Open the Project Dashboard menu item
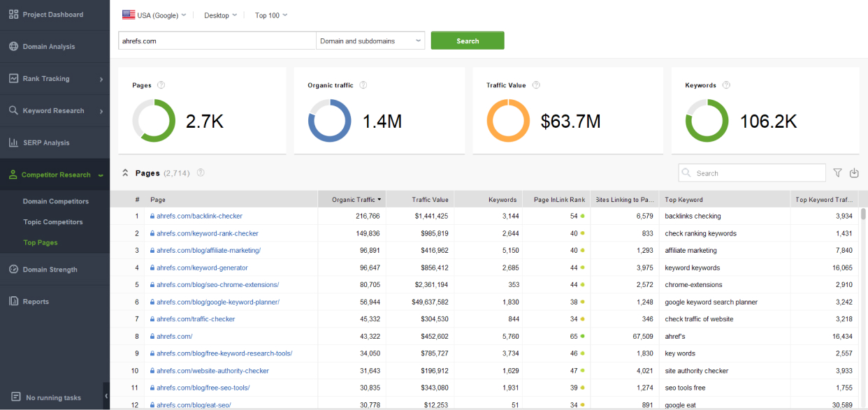Image resolution: width=868 pixels, height=410 pixels. pos(55,15)
